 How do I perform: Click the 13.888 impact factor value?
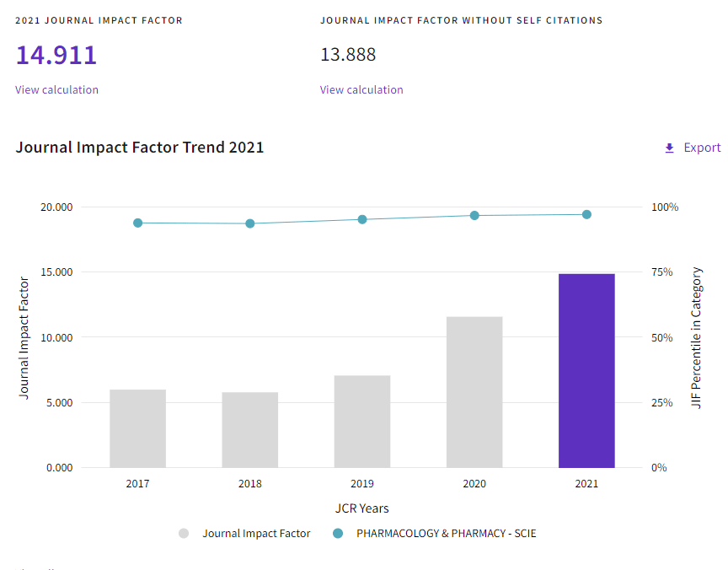pos(348,55)
